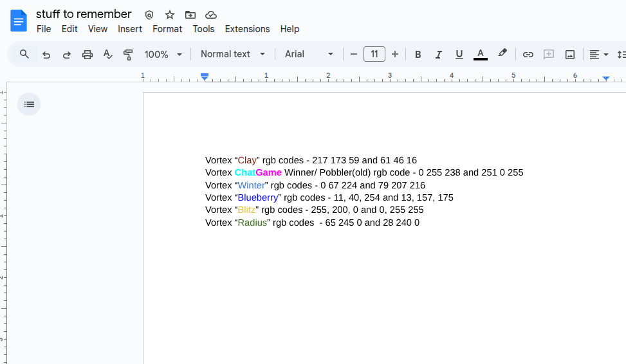Open the File menu
This screenshot has height=364, width=626.
(44, 29)
